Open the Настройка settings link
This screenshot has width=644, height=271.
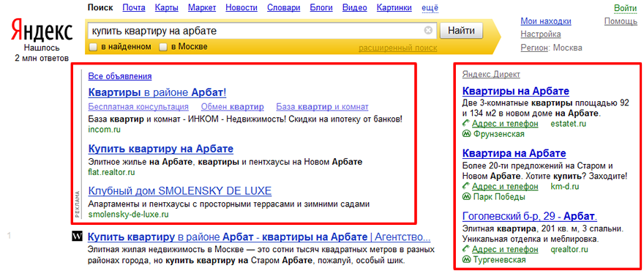point(541,34)
